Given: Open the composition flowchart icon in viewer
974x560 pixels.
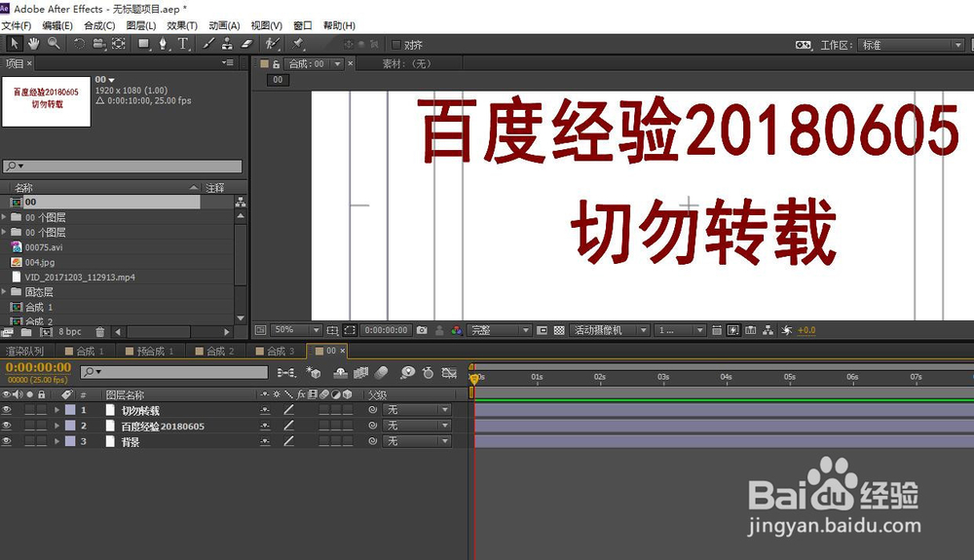Looking at the screenshot, I should point(768,330).
